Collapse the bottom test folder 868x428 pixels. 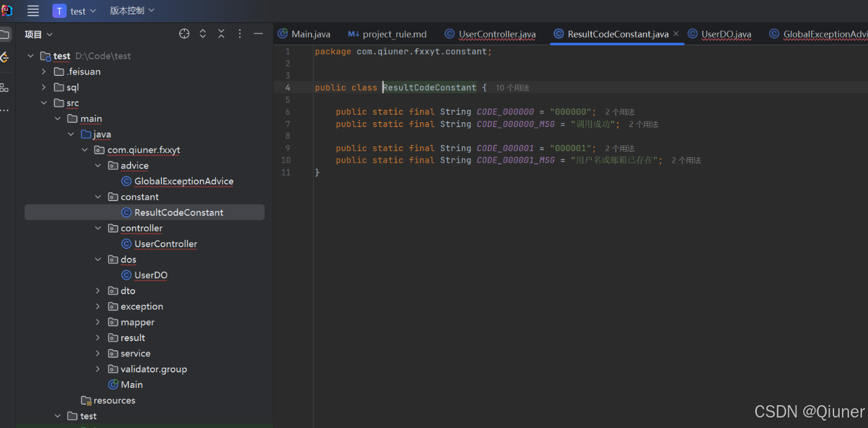coord(57,416)
